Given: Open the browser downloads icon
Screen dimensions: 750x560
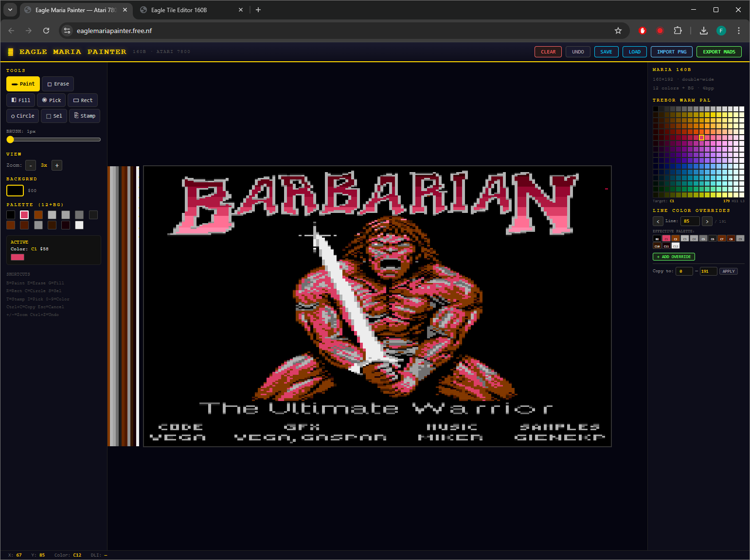Looking at the screenshot, I should [x=703, y=31].
